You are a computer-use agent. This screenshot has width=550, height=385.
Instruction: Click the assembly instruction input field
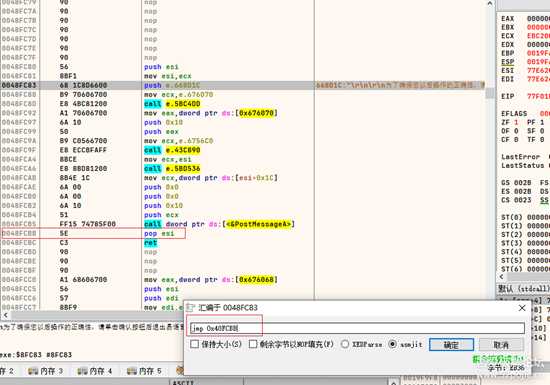357,328
